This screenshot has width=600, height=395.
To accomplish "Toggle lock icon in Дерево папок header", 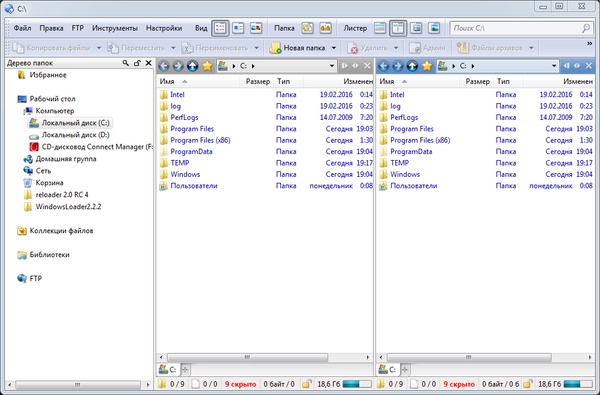I will [x=137, y=63].
